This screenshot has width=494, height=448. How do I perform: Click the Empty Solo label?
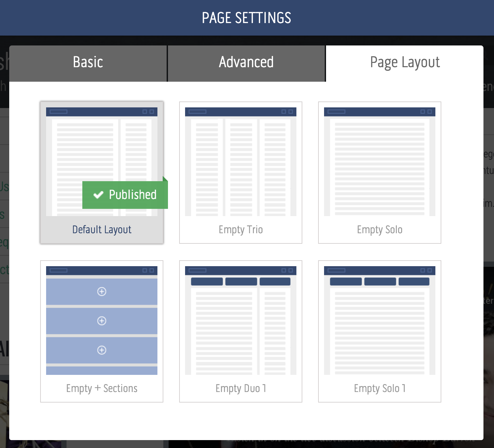[x=380, y=230]
